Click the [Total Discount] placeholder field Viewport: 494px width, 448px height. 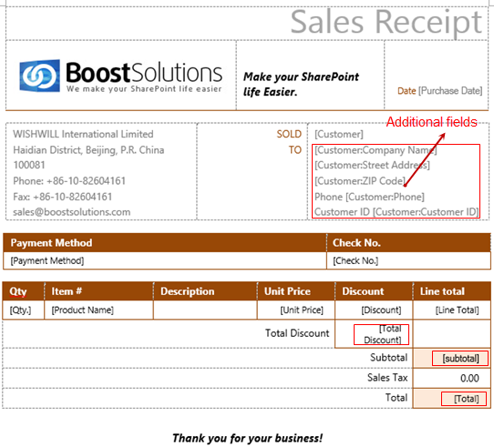point(382,334)
